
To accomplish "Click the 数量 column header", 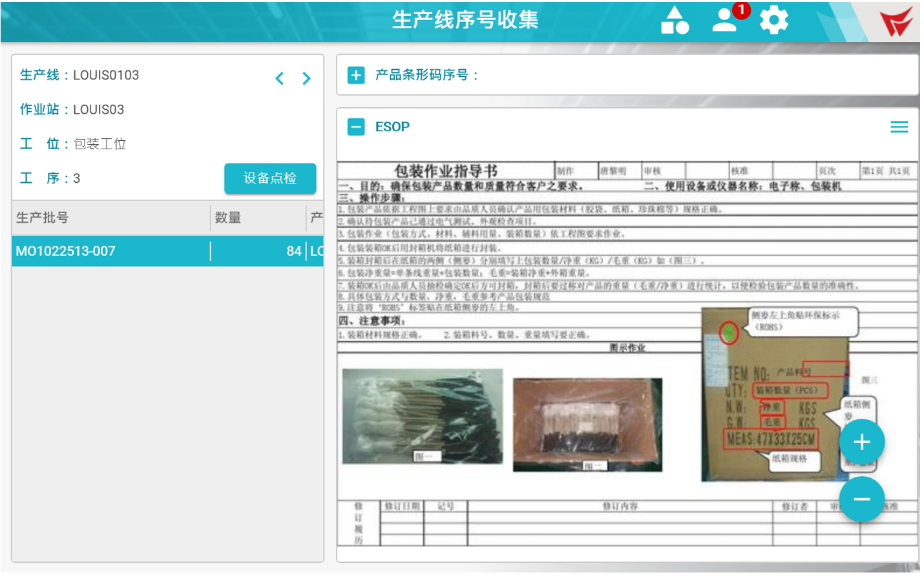I will click(x=228, y=218).
